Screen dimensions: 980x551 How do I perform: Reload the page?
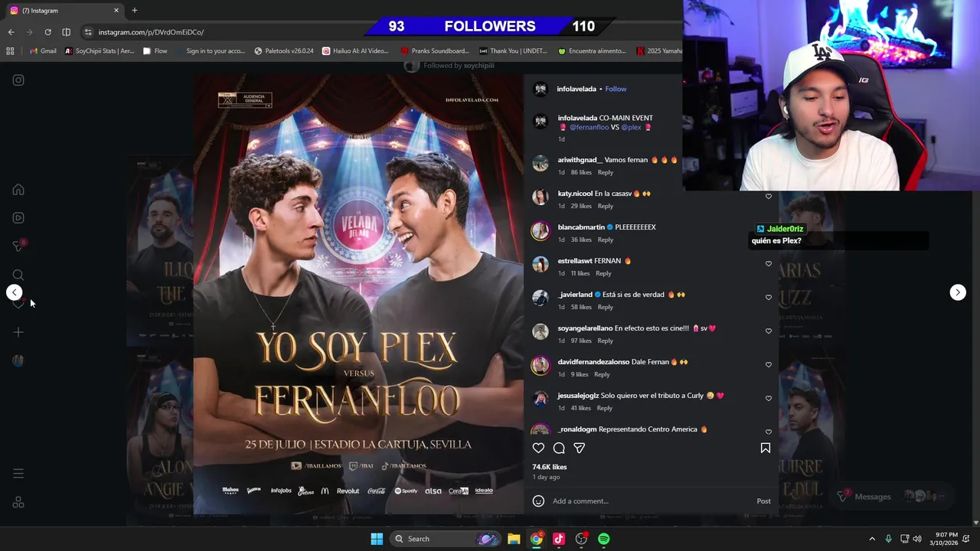coord(47,32)
